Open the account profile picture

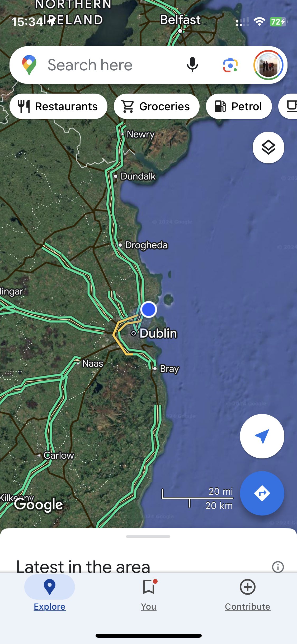coord(268,65)
